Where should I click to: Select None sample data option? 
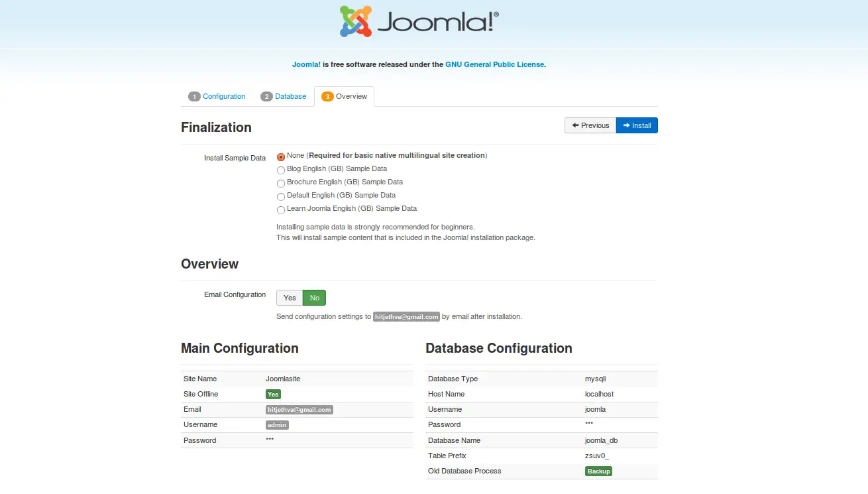(281, 157)
